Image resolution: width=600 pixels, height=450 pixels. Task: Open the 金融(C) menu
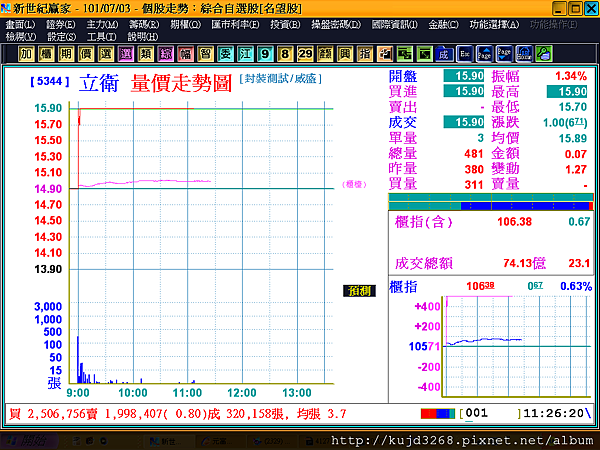pyautogui.click(x=443, y=25)
